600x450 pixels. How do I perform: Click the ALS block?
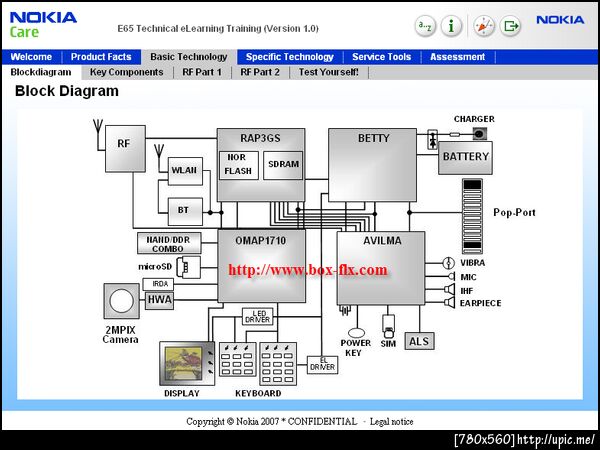coord(419,341)
